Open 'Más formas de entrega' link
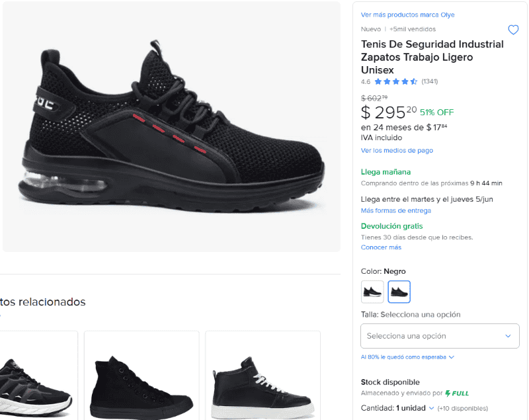Viewport: 529px width, 420px height. click(x=395, y=211)
